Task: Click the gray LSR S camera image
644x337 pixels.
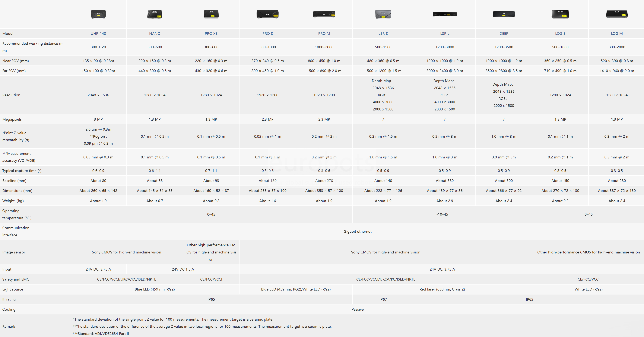Action: (x=383, y=14)
